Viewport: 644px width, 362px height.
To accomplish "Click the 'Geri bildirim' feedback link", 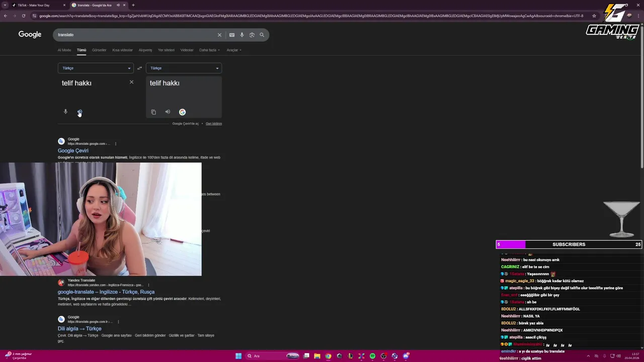I will (x=214, y=124).
